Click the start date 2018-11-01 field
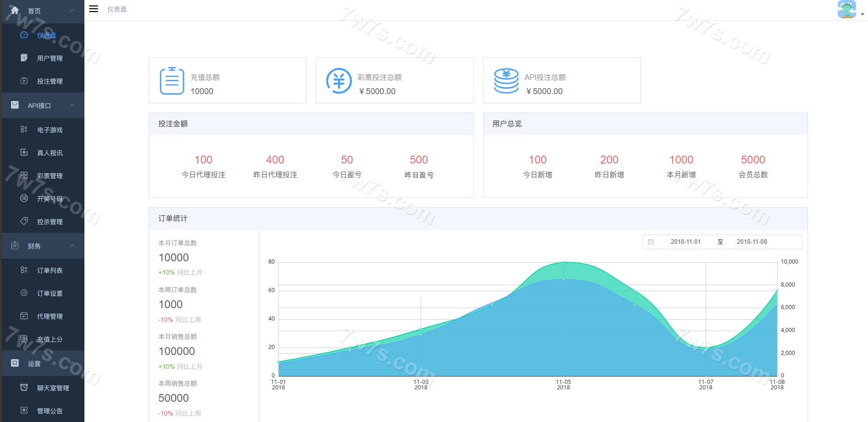Viewport: 868px width, 422px height. [x=685, y=242]
